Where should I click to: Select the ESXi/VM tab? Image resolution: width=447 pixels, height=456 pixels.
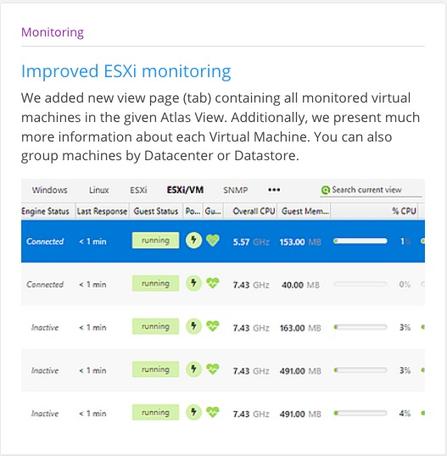point(185,190)
